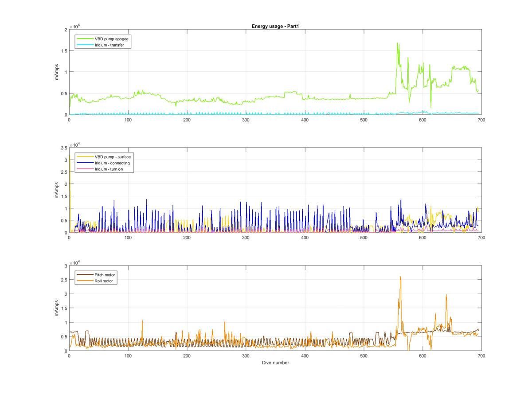Image resolution: width=532 pixels, height=394 pixels.
Task: Click the ×10^4 exponent above the middle plot
Action: point(75,144)
